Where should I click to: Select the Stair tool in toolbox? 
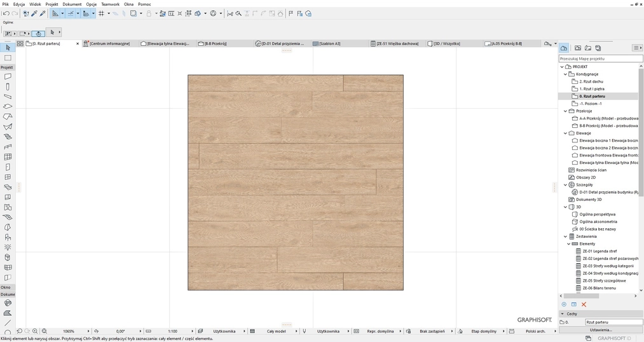coord(8,137)
